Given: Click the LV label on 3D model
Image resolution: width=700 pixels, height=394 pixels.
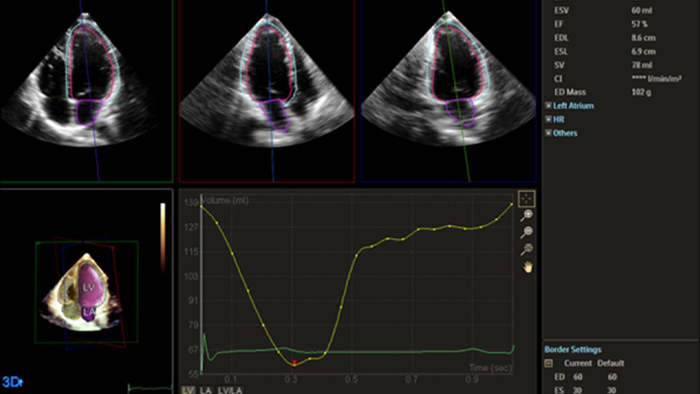Looking at the screenshot, I should click(89, 288).
